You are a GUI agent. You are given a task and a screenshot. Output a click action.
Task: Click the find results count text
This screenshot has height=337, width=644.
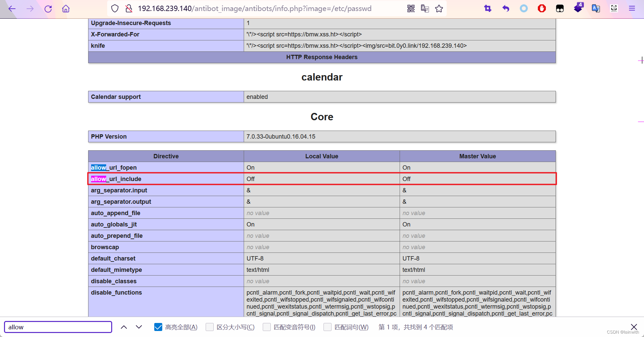point(416,327)
